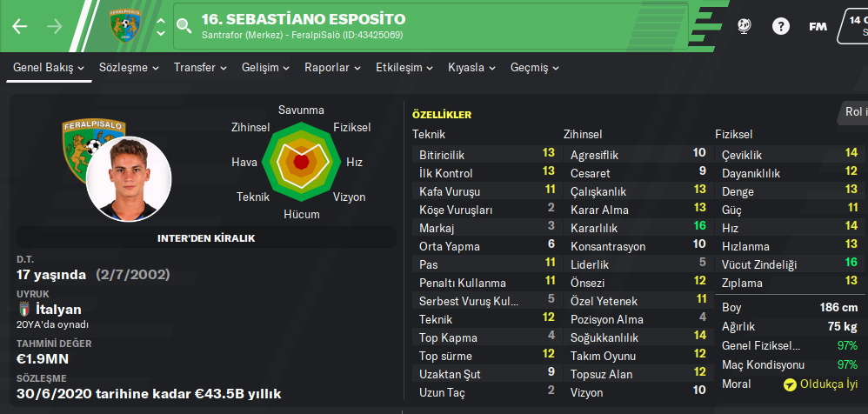Open the Raporlar menu
Viewport: 868px width, 414px height.
point(332,67)
